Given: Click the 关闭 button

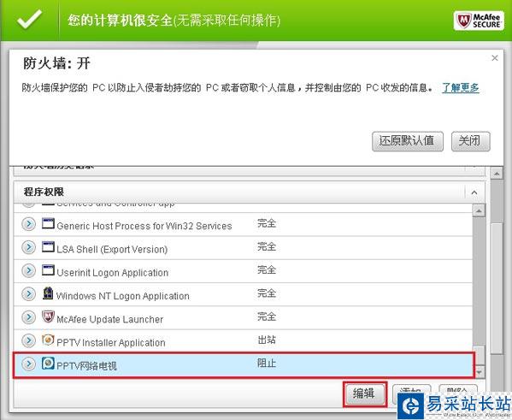Looking at the screenshot, I should tap(470, 141).
